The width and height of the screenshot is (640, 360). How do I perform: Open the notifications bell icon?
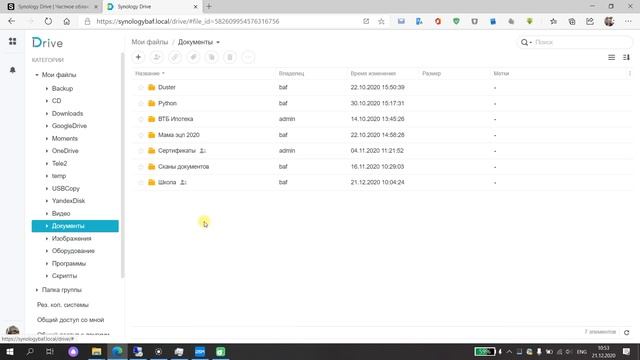(13, 70)
